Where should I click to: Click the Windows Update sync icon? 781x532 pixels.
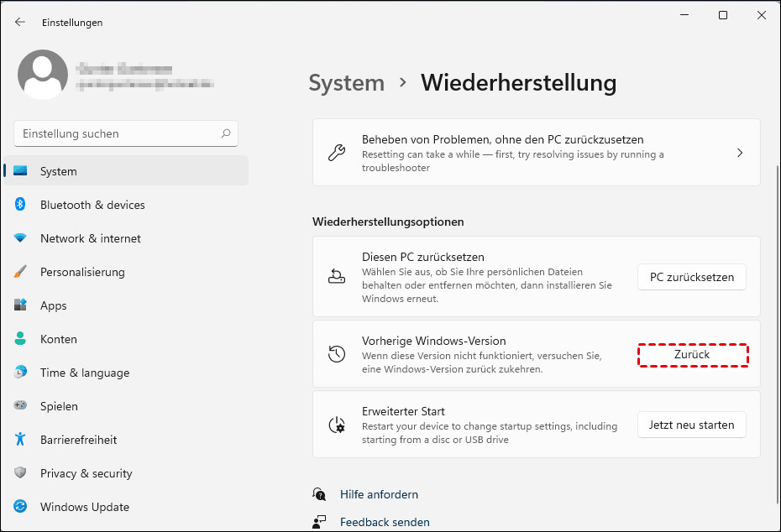(20, 506)
